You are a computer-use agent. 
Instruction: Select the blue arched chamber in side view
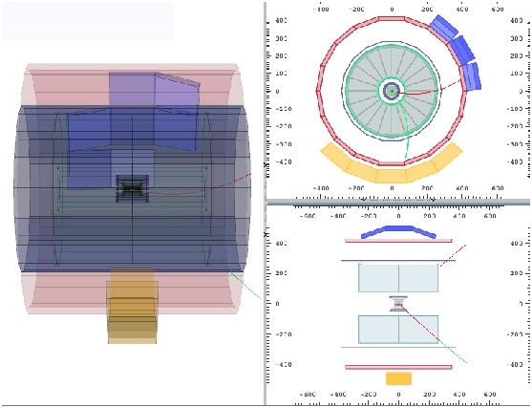398,231
